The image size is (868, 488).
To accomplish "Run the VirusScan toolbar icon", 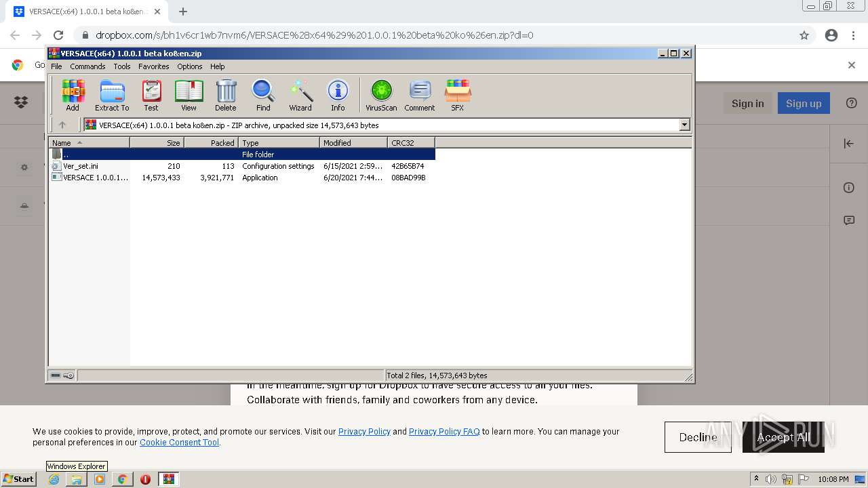I will click(381, 95).
